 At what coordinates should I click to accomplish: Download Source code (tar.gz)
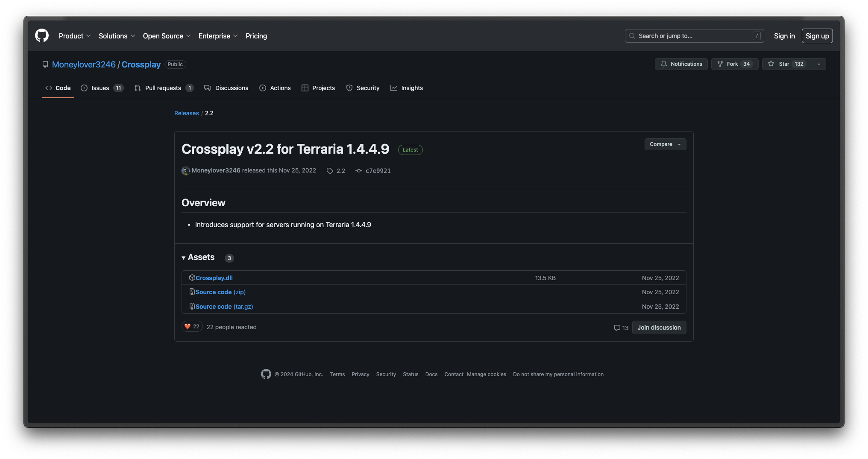[224, 307]
